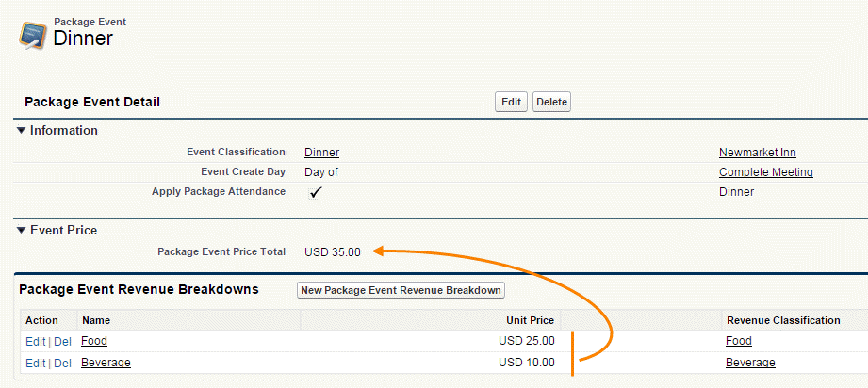Open the Complete Meeting link
Viewport: 868px width, 388px height.
(766, 172)
